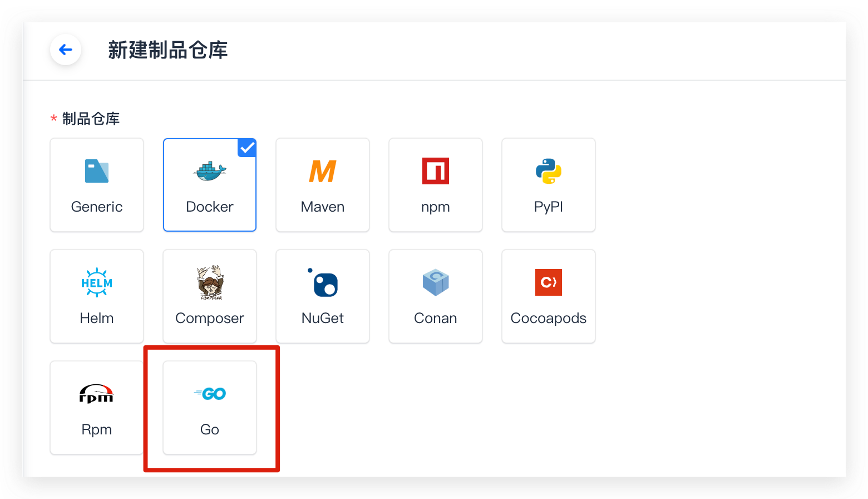Select the Helm repository type
Screen dimensions: 868x499
tap(97, 296)
